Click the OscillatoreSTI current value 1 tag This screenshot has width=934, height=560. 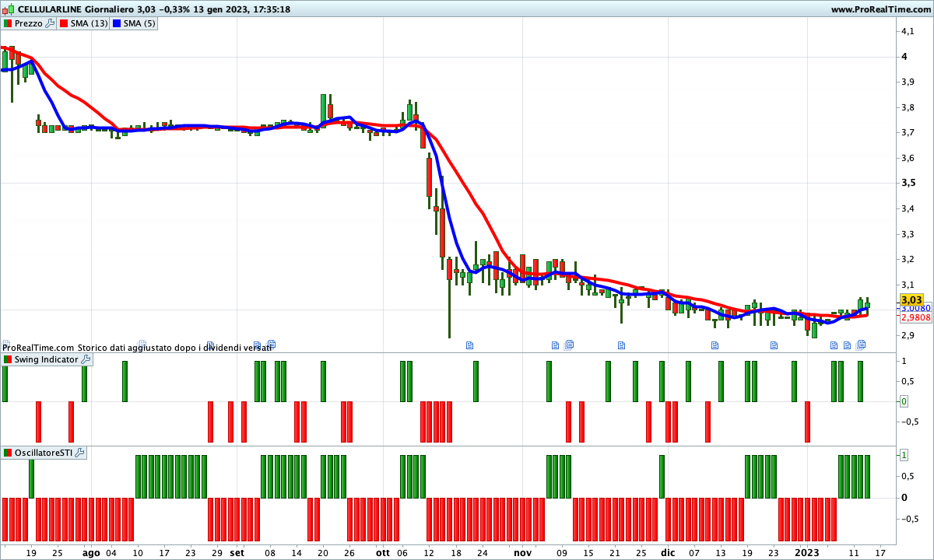904,454
